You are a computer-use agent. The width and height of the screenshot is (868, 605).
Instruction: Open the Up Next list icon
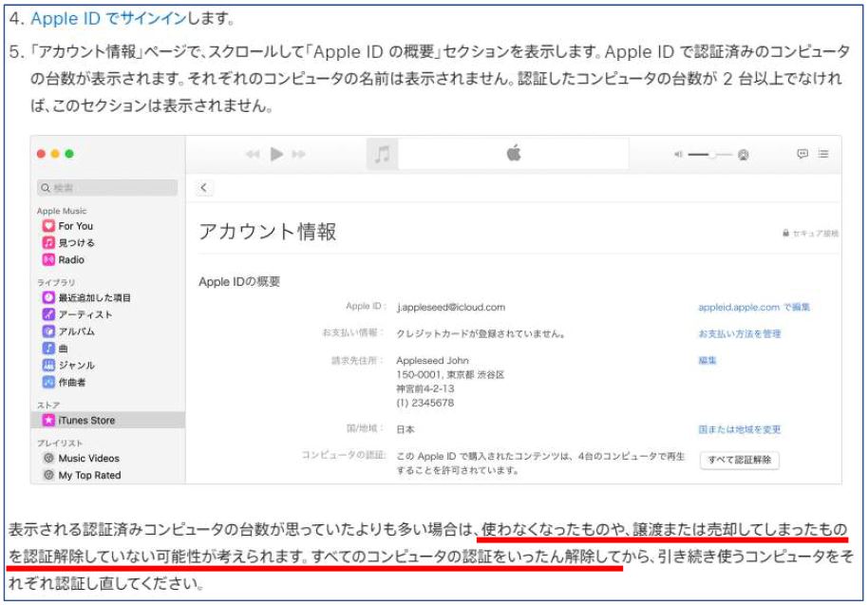coord(823,154)
